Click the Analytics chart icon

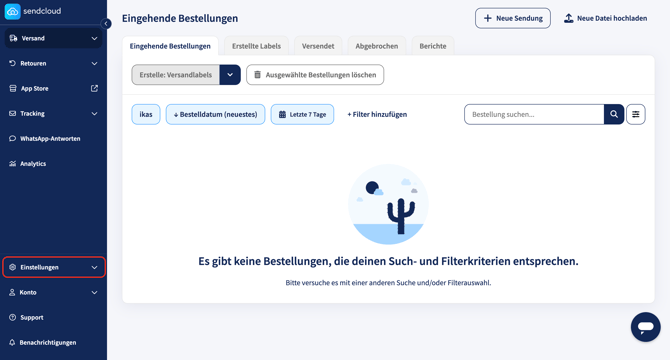coord(12,164)
